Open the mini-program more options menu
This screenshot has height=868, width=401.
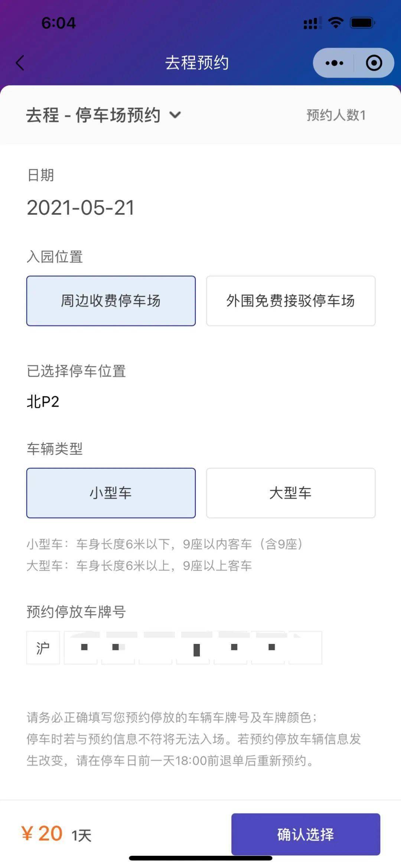(334, 63)
